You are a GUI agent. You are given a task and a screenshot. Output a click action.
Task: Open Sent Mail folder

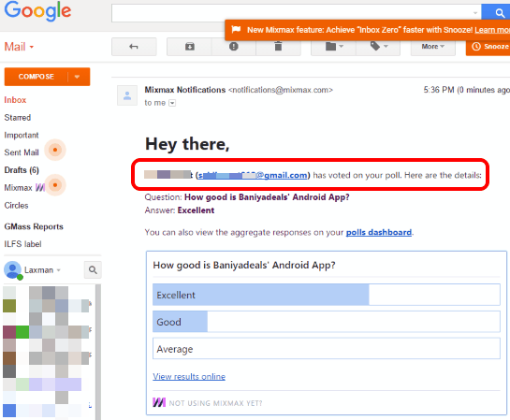click(22, 152)
